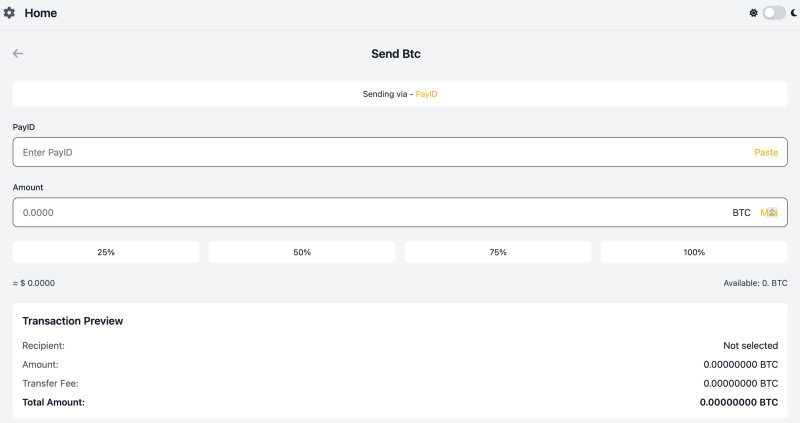Click the Not selected recipient value
This screenshot has height=423, width=800.
tap(750, 345)
